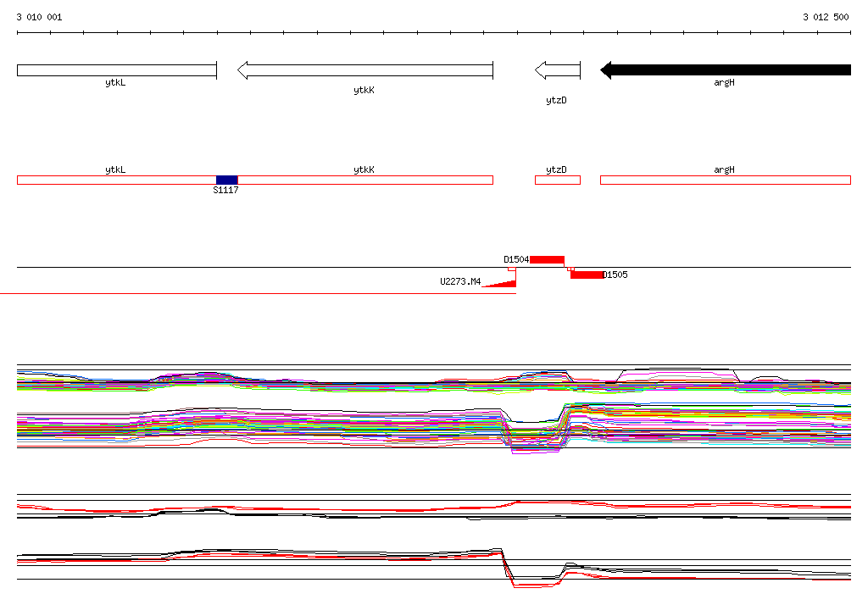Click the red D1504 feature block
Viewport: 868px width, 605px height.
547,259
